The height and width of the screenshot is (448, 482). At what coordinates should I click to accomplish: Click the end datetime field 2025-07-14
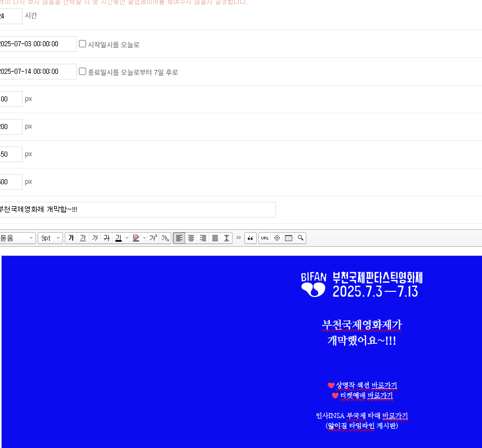pos(38,72)
